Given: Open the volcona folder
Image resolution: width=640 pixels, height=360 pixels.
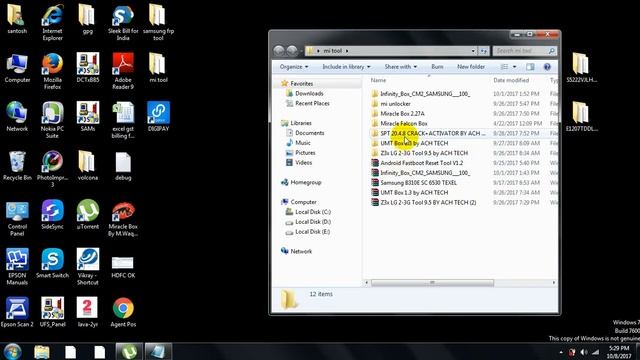Looking at the screenshot, I should (87, 166).
